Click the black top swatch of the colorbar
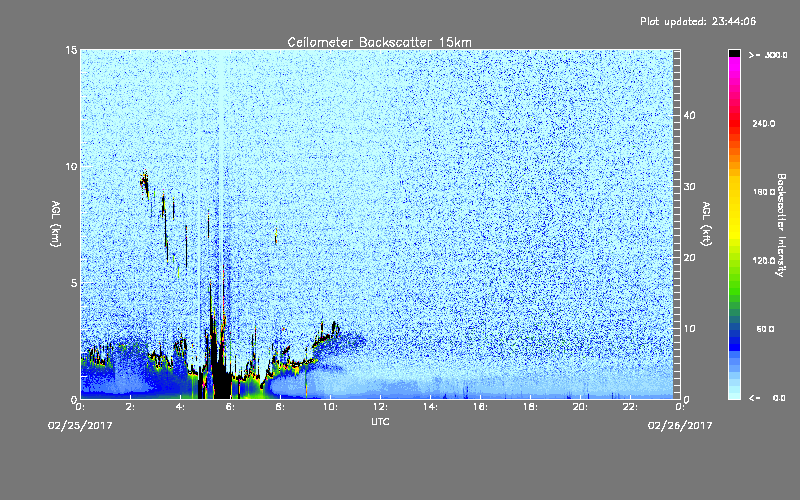The image size is (800, 500). tap(734, 53)
